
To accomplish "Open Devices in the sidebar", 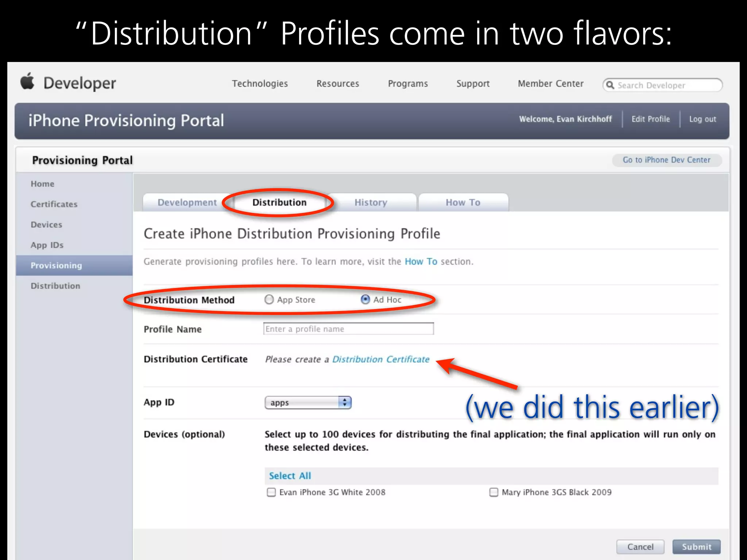I will click(x=46, y=225).
